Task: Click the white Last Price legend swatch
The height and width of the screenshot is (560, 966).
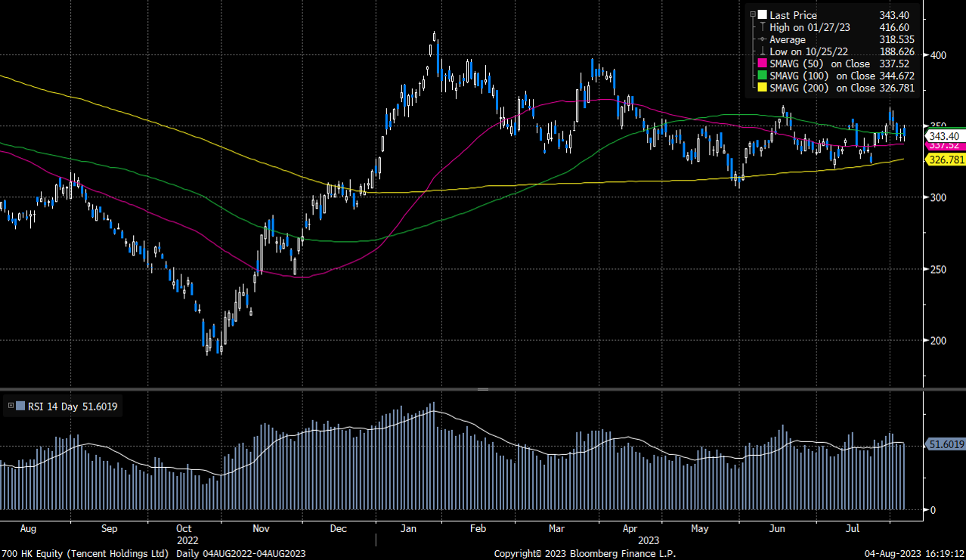Action: pos(761,15)
